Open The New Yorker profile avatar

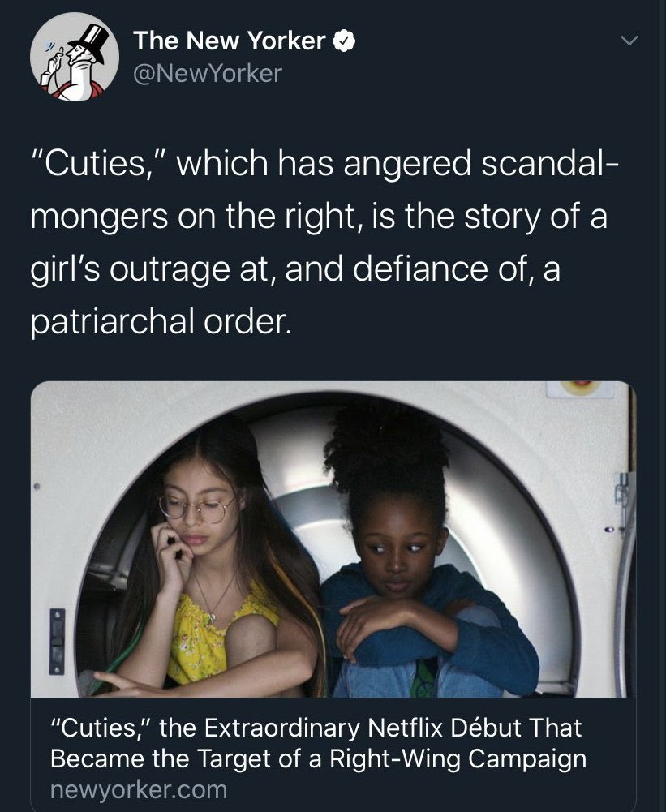tap(75, 57)
